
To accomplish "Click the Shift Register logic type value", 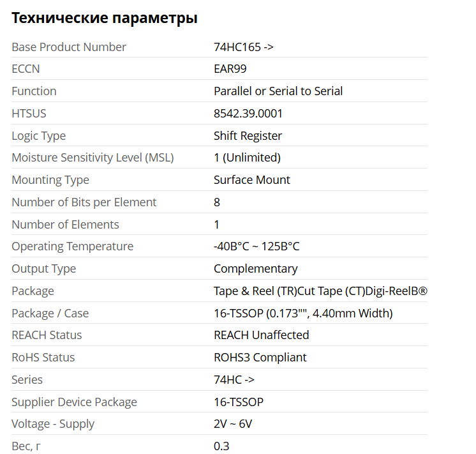I will click(248, 136).
